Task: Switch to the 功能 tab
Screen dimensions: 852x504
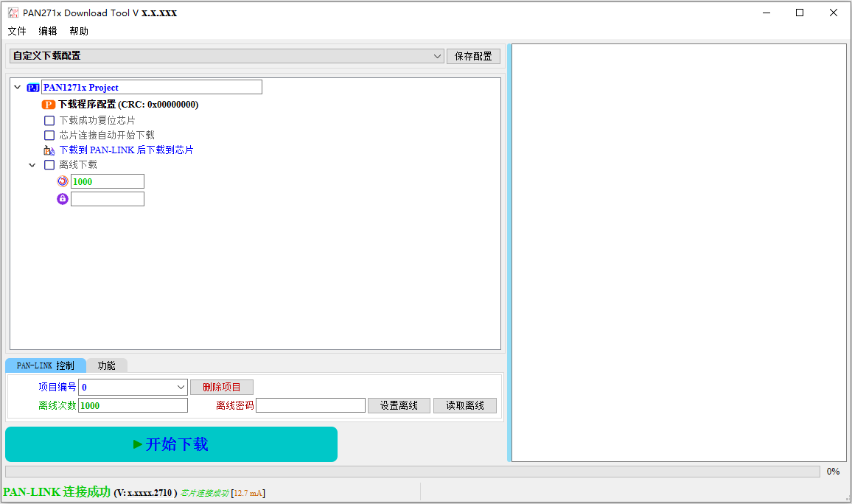Action: point(107,365)
